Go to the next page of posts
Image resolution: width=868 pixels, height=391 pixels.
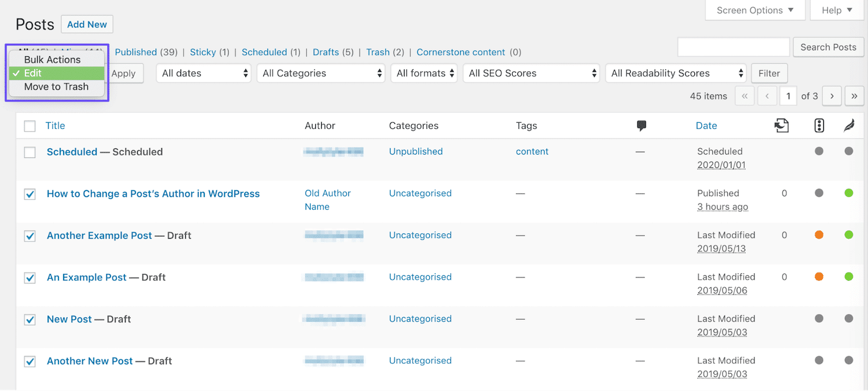pyautogui.click(x=832, y=96)
